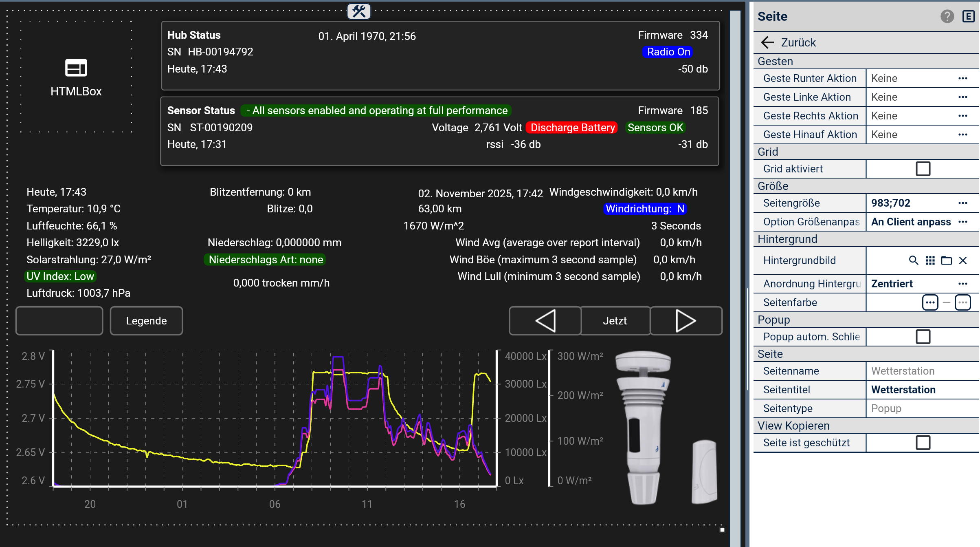The width and height of the screenshot is (980, 547).
Task: Toggle the Popup autom. Schließen checkbox
Action: click(x=923, y=337)
